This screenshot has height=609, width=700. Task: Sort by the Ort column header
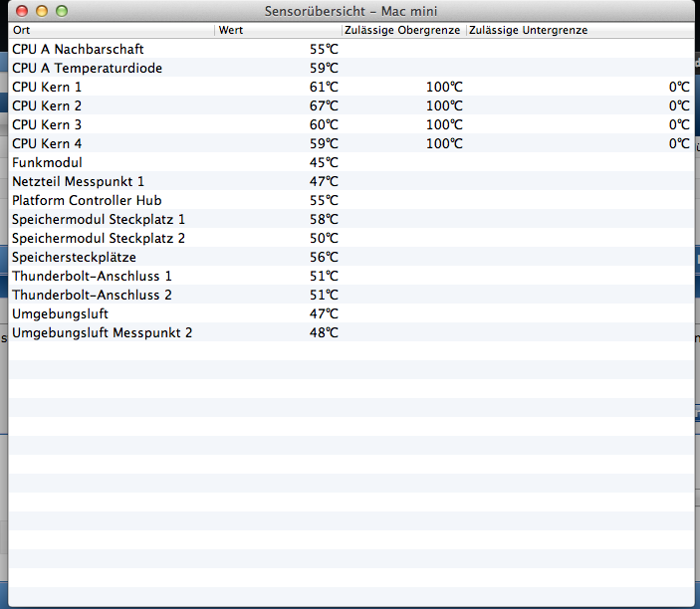coord(112,30)
